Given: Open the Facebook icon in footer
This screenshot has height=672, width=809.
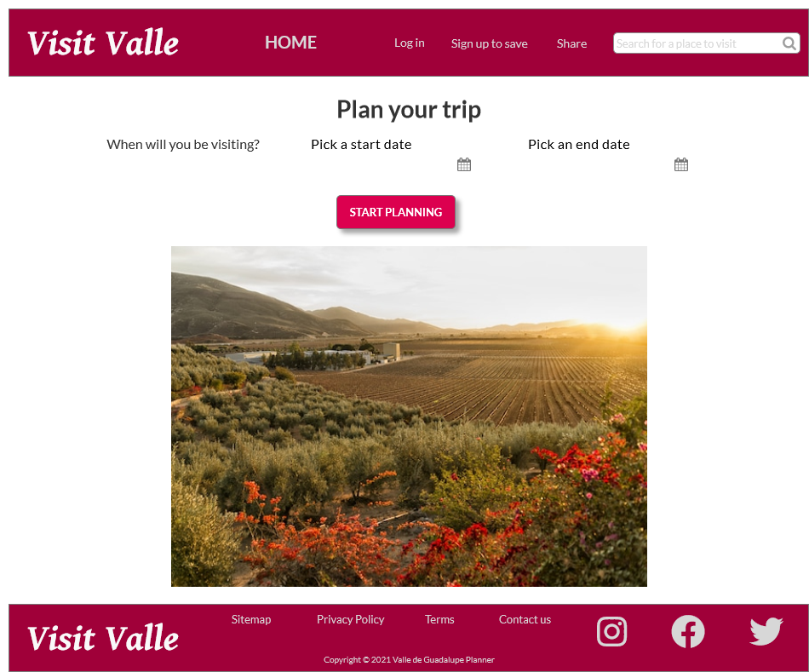Looking at the screenshot, I should tap(688, 631).
